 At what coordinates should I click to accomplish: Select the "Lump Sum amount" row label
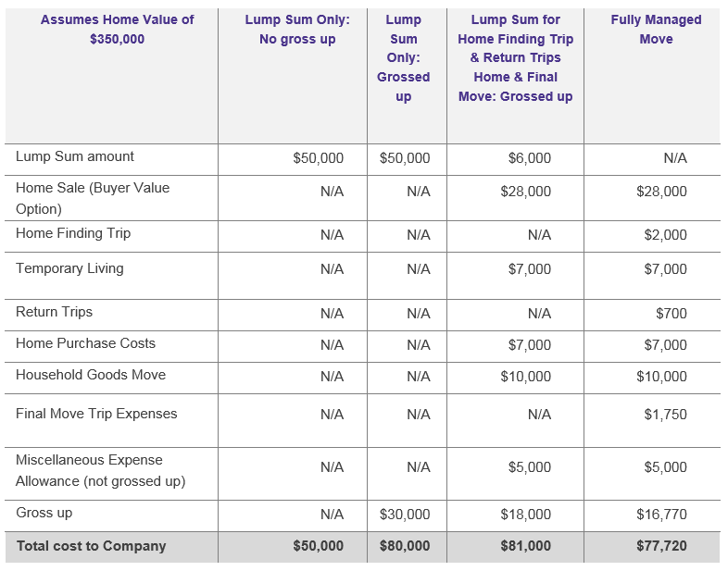click(x=75, y=156)
